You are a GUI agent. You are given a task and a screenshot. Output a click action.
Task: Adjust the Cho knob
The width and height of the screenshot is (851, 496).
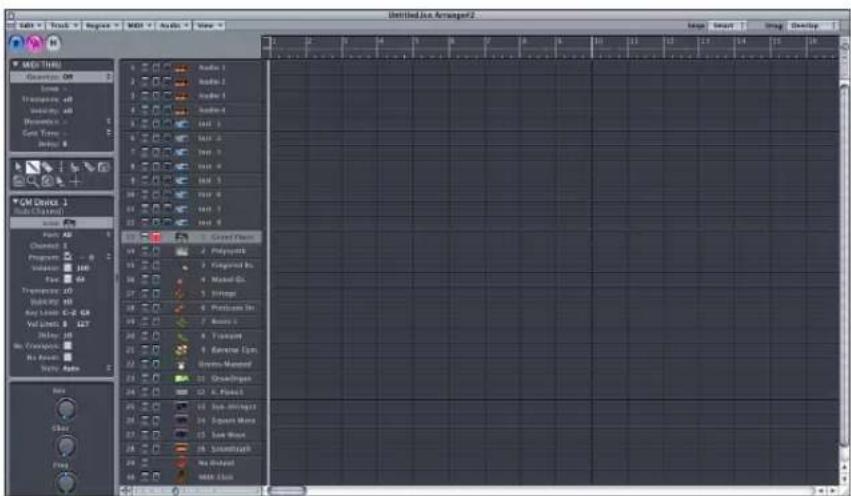click(x=66, y=446)
